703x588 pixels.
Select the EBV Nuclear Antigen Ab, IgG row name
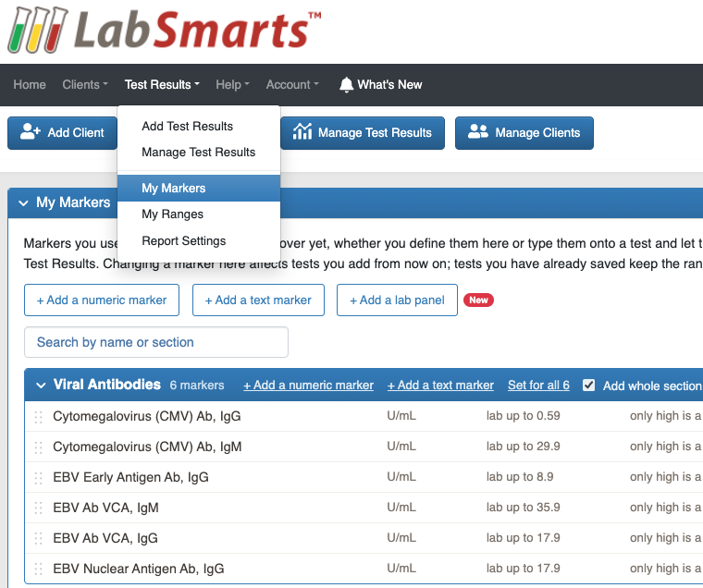(139, 569)
